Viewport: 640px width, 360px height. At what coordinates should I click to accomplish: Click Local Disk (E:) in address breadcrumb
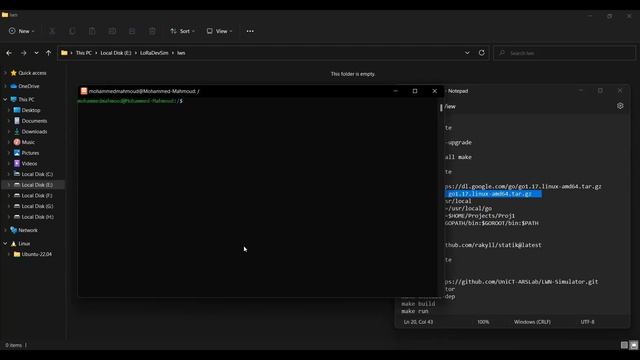(x=116, y=53)
